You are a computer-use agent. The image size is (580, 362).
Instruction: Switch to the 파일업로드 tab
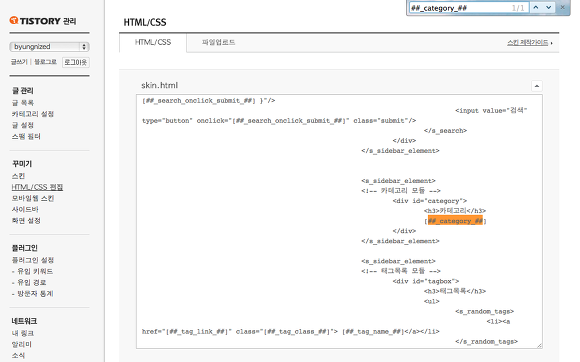pos(218,42)
